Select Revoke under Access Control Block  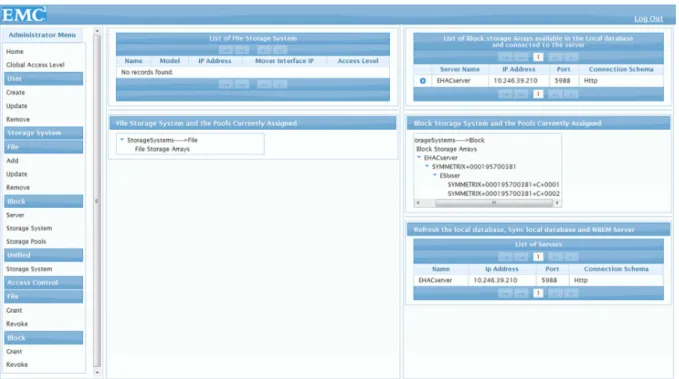coord(17,365)
